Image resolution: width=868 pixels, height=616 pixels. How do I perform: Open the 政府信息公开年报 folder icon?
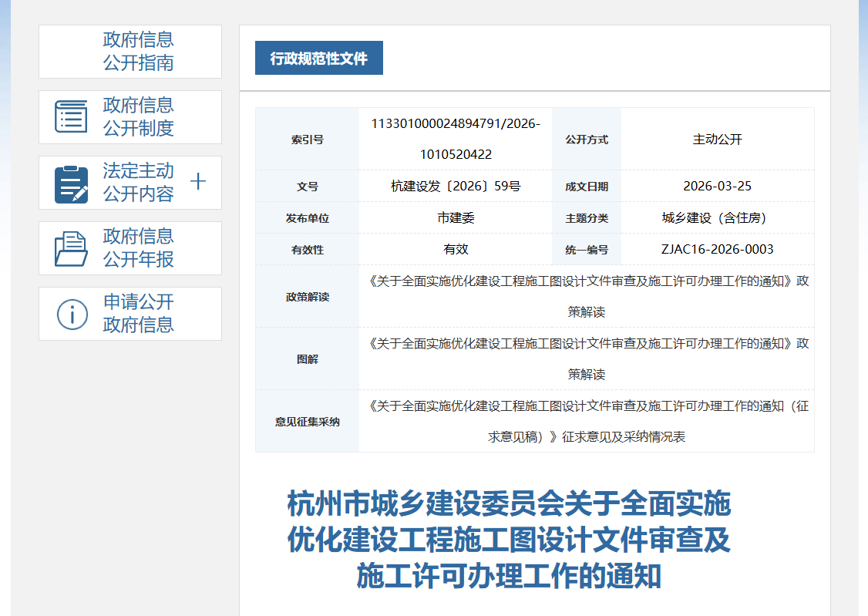pyautogui.click(x=72, y=247)
